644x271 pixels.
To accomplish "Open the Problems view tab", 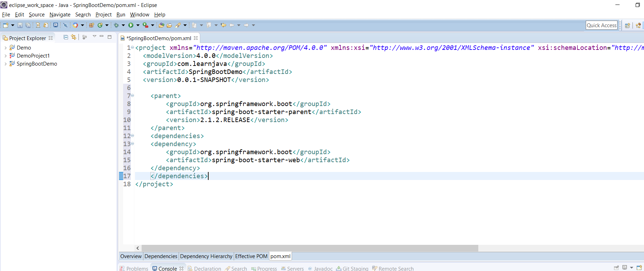I will coord(134,268).
